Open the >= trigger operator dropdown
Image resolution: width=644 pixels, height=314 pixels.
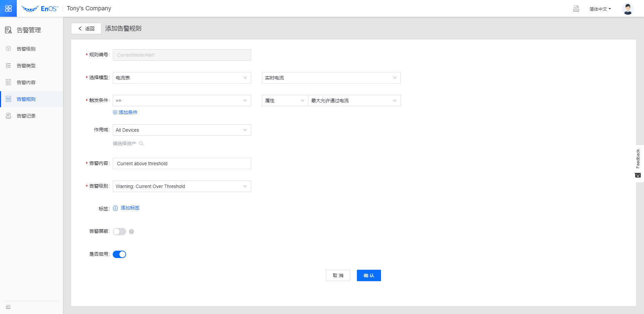tap(181, 101)
